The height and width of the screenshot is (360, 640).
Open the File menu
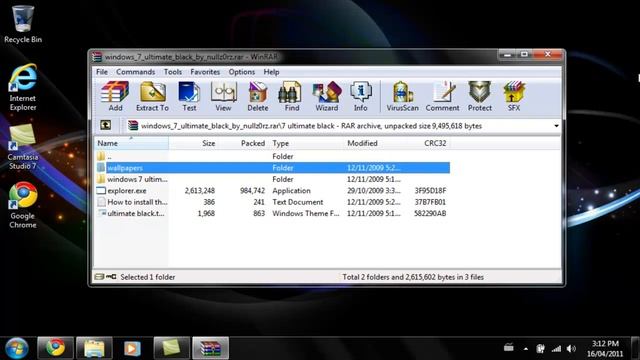[x=102, y=72]
